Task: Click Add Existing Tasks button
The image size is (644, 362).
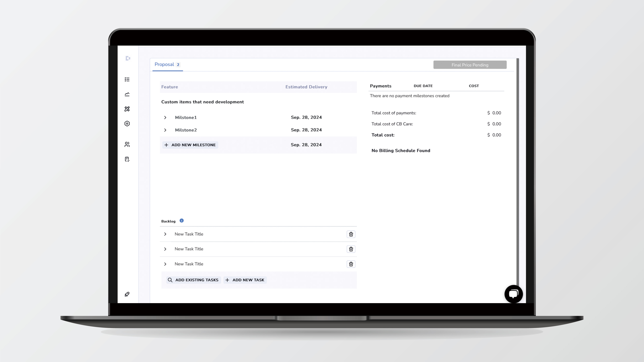Action: point(193,280)
